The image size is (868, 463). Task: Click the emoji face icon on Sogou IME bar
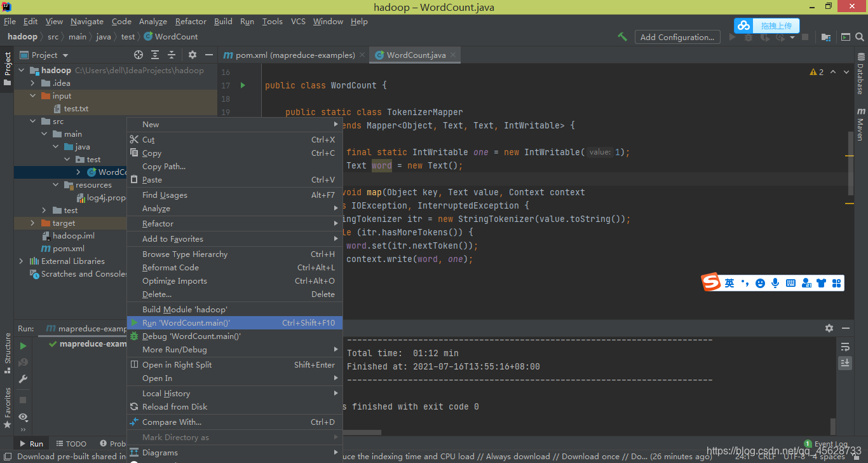(x=760, y=283)
